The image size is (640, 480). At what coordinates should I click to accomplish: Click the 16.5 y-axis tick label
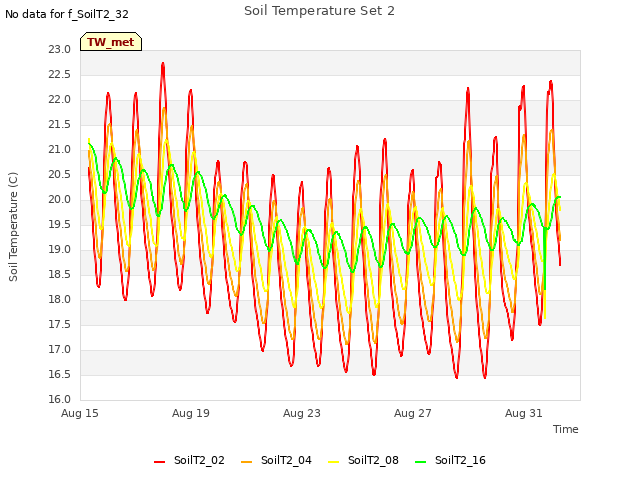(x=60, y=374)
